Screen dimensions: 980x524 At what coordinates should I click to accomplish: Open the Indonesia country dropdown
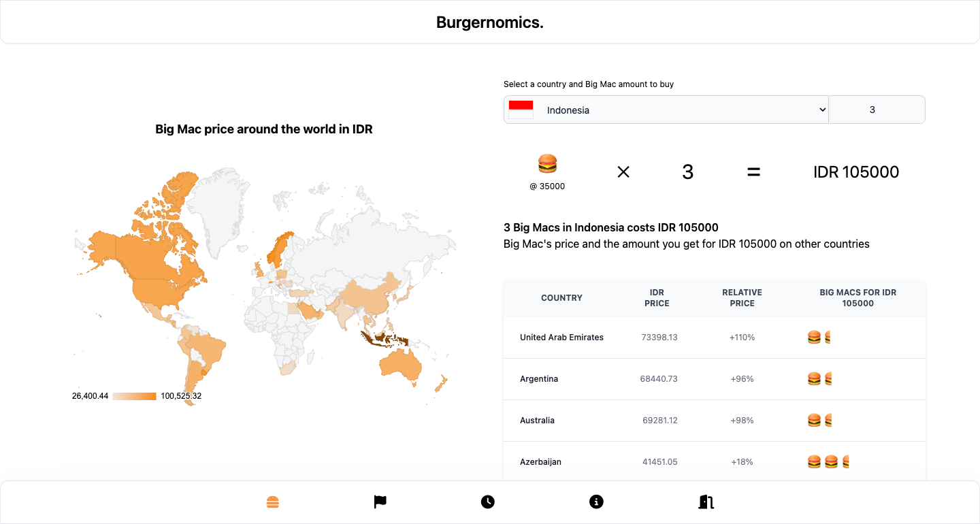[666, 110]
